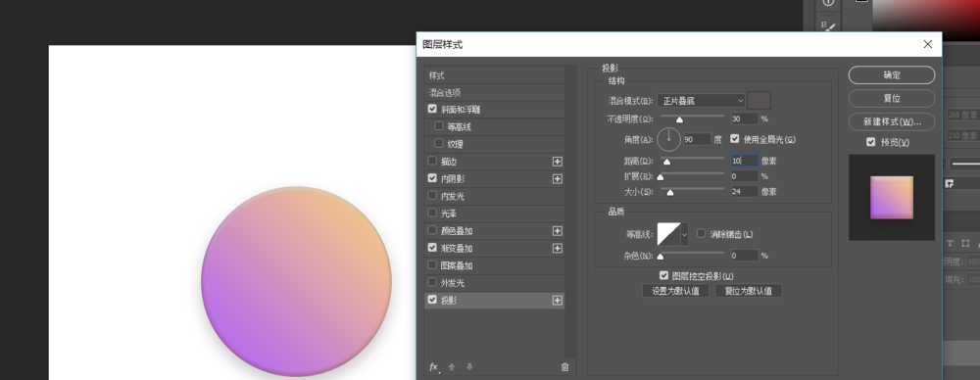Click the 设置为默认值 button

[675, 291]
